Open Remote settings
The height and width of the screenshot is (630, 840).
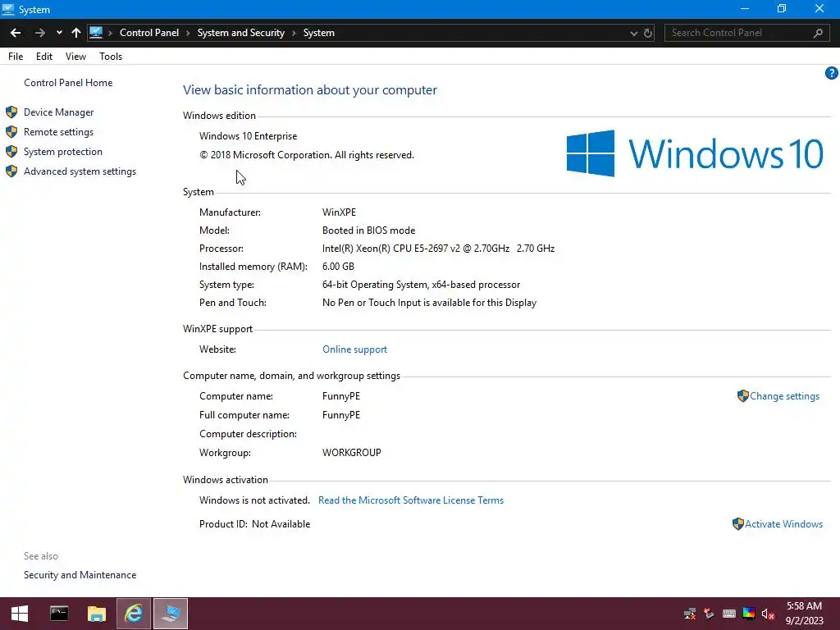tap(58, 132)
